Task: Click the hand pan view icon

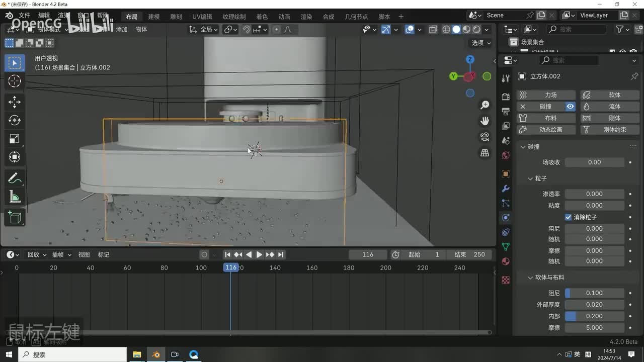Action: (x=485, y=121)
